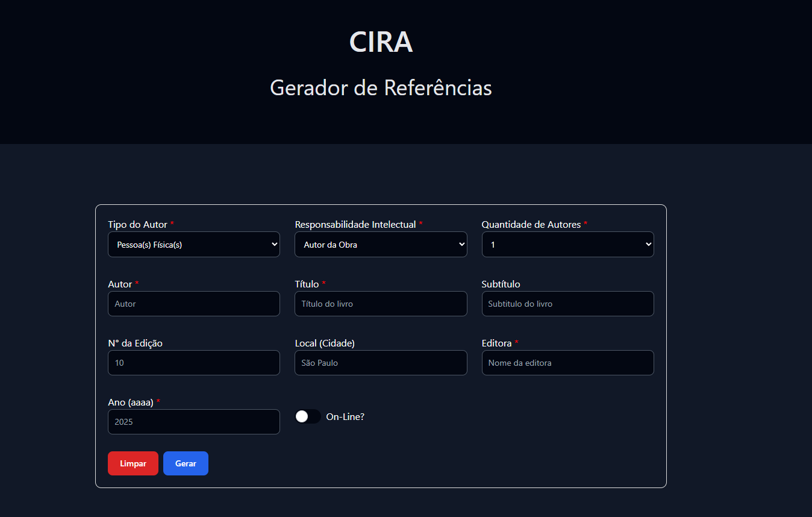This screenshot has height=517, width=812.
Task: Click the Tipo do Autor label text
Action: 137,225
